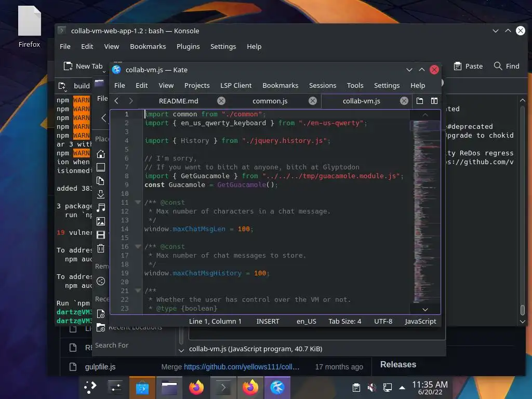Open the Kate LSP Client menu
The image size is (532, 399).
236,86
